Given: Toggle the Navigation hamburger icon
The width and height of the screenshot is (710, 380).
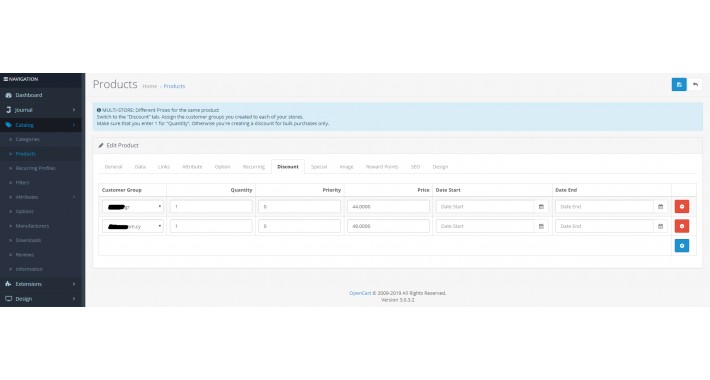Looking at the screenshot, I should 5,79.
